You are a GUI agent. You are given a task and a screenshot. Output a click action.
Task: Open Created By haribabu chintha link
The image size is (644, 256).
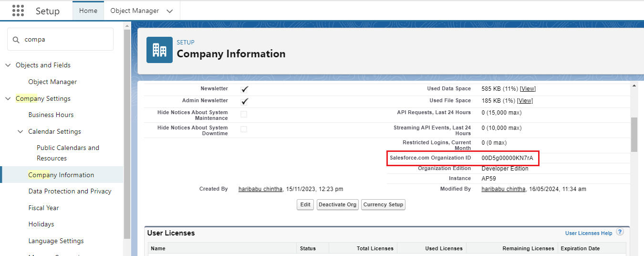click(x=260, y=189)
